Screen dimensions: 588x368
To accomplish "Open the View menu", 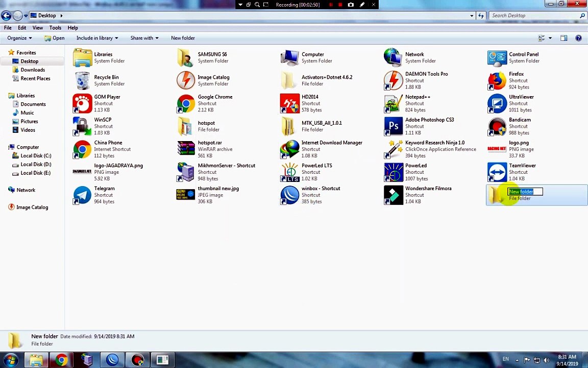I will coord(37,28).
